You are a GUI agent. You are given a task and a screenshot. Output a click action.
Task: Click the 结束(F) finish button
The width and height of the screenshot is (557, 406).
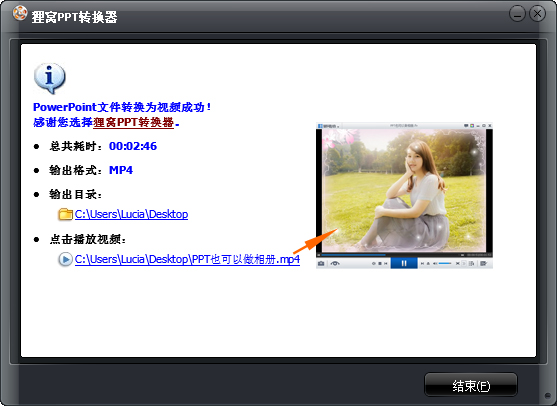tap(471, 385)
